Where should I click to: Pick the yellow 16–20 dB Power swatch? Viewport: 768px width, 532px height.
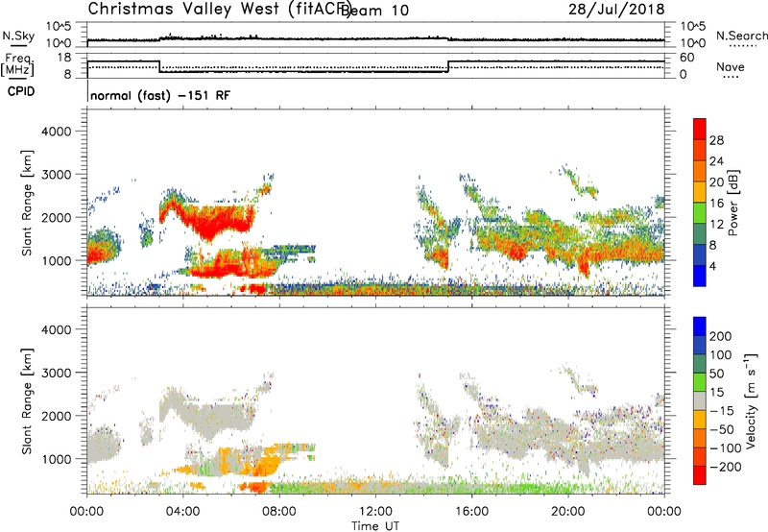click(x=700, y=192)
